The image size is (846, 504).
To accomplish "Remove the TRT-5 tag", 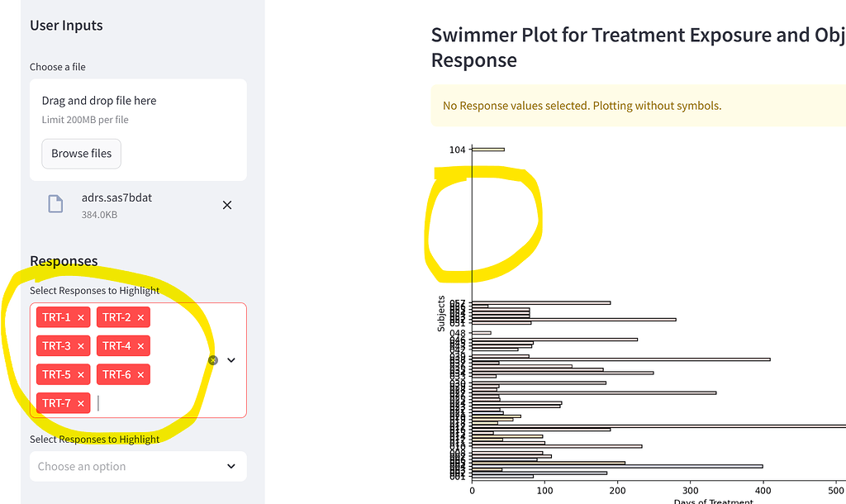I will click(81, 375).
